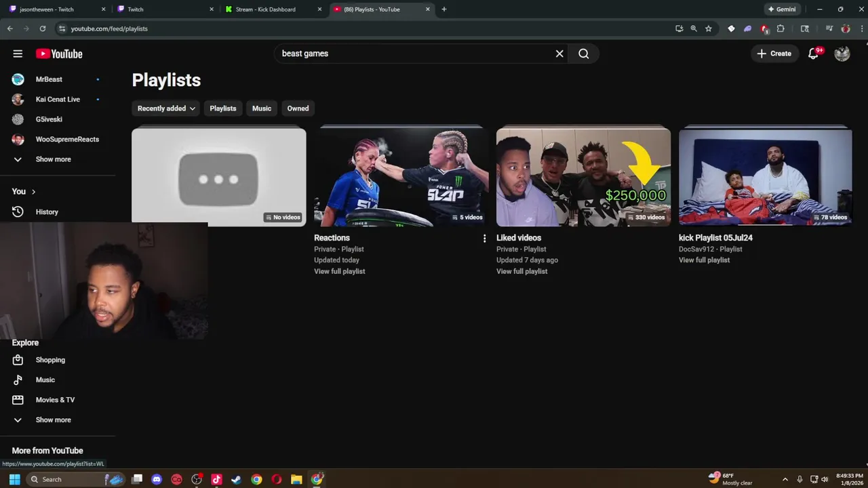This screenshot has height=488, width=868.
Task: Click the Gemini button in Chrome
Action: pos(781,9)
